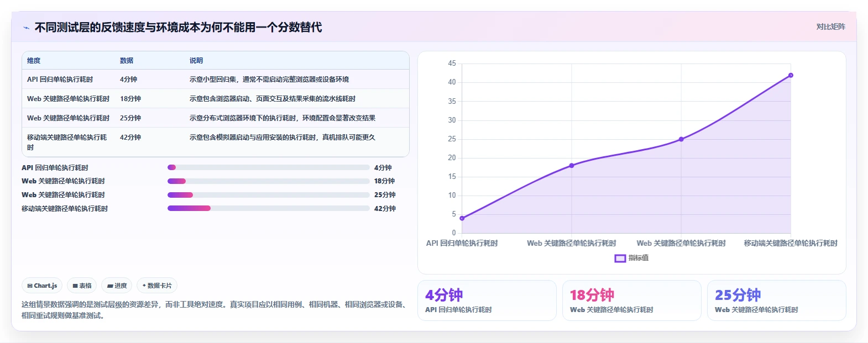The height and width of the screenshot is (343, 868).
Task: Click the progress bar labeled 25分钟
Action: [268, 195]
